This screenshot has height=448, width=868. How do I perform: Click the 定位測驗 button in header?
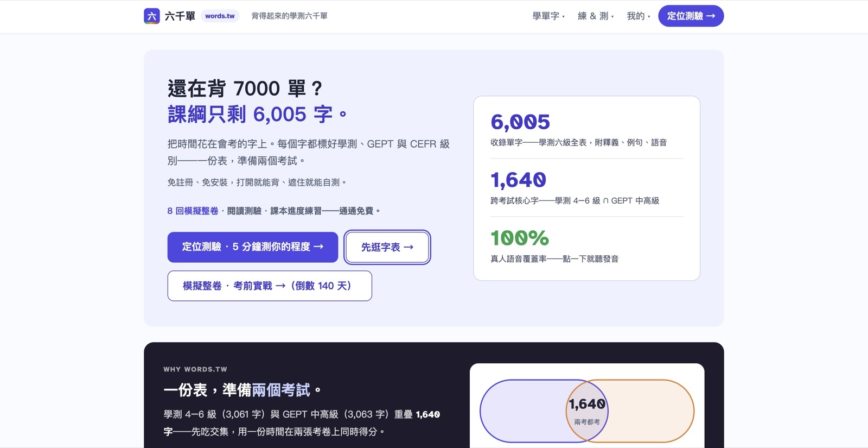click(x=691, y=16)
